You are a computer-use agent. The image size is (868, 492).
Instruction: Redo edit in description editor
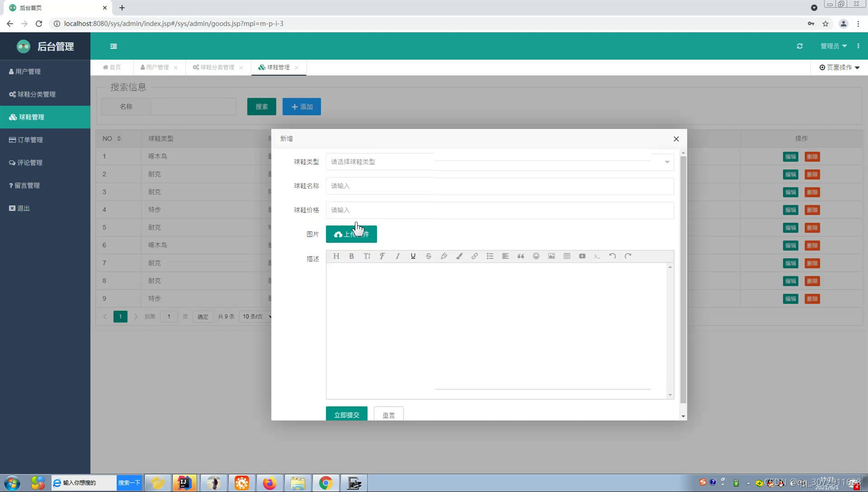628,256
